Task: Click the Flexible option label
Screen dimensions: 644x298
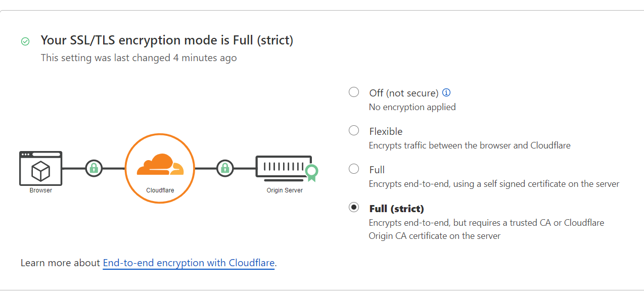Action: [x=386, y=131]
